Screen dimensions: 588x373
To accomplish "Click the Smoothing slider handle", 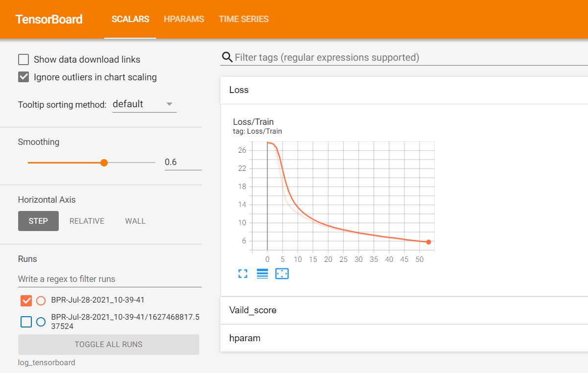I will point(104,163).
